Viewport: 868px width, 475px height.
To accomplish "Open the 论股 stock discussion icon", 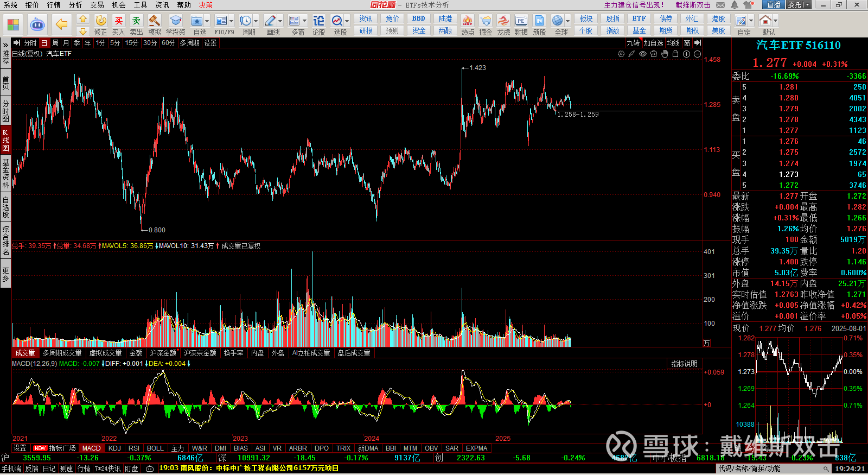I will pyautogui.click(x=318, y=25).
